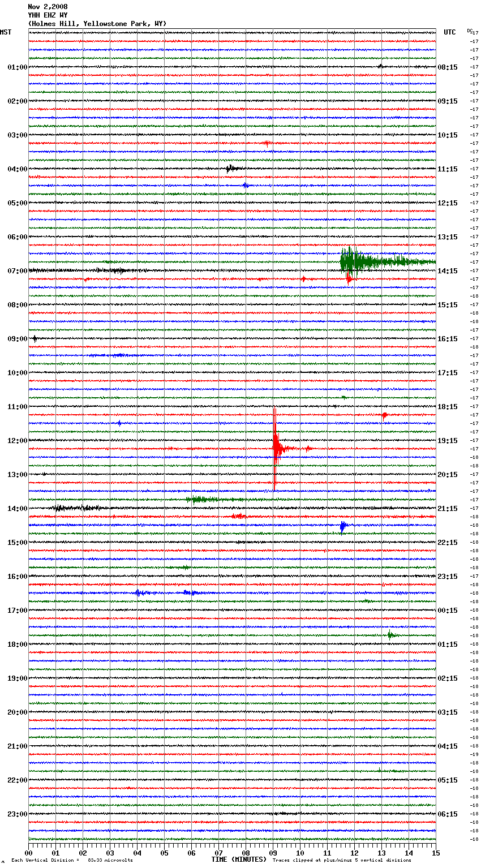
Task: Click the '04:15' UTC time label
Action: (448, 746)
